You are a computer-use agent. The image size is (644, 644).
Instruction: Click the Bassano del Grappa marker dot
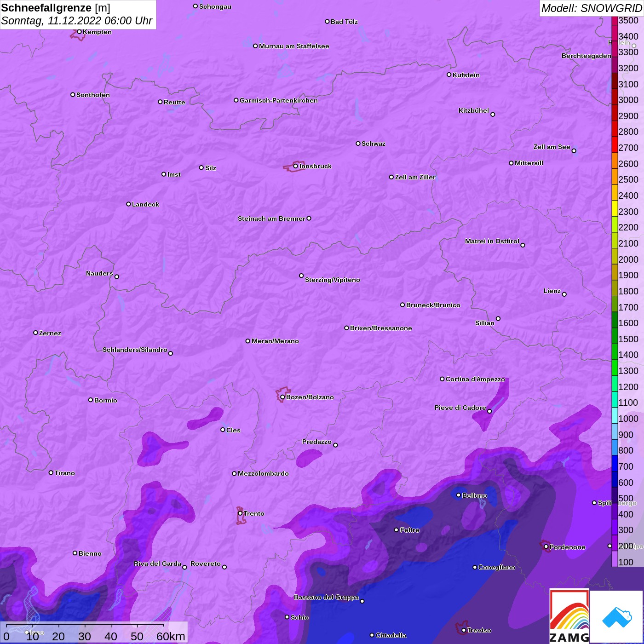click(x=362, y=601)
